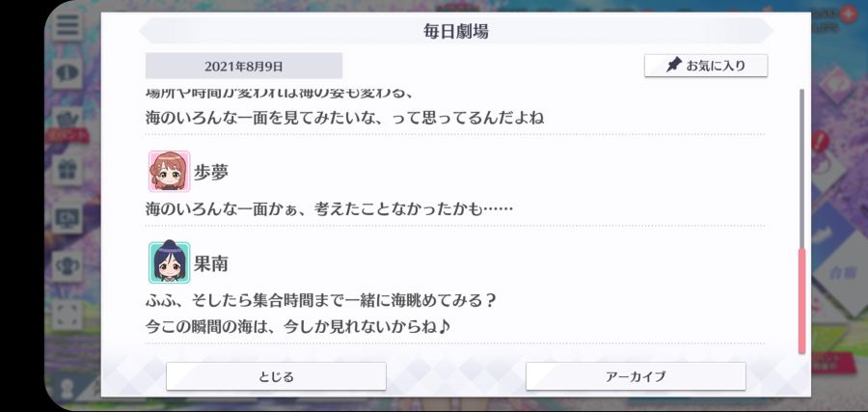Click the 毎日劇場 title bar
The image size is (868, 412).
click(x=455, y=31)
